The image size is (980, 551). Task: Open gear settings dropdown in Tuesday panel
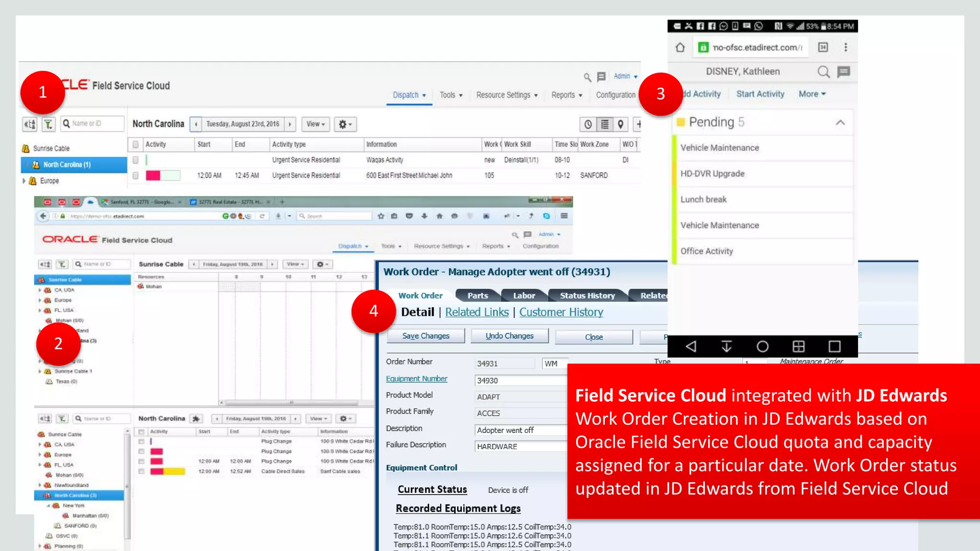click(345, 124)
